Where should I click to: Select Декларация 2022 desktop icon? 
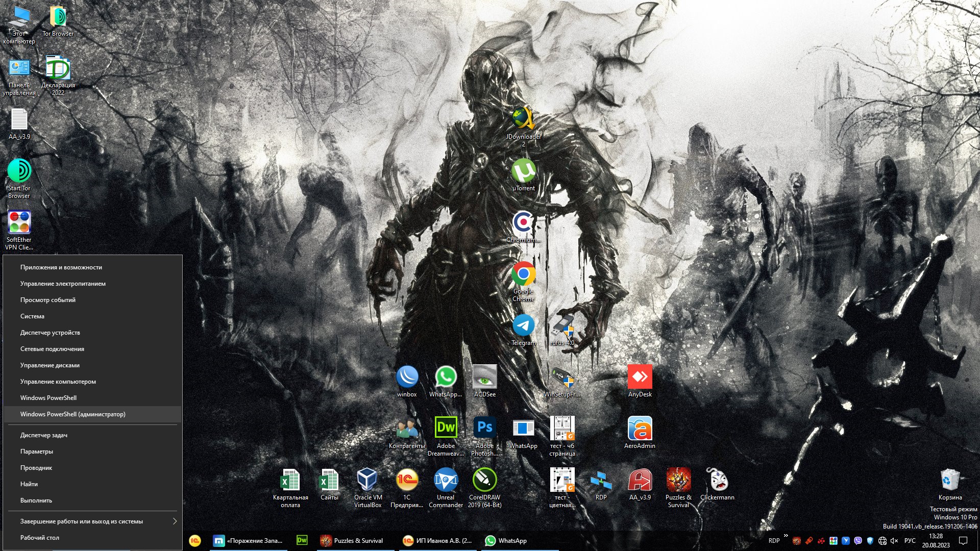[x=58, y=76]
